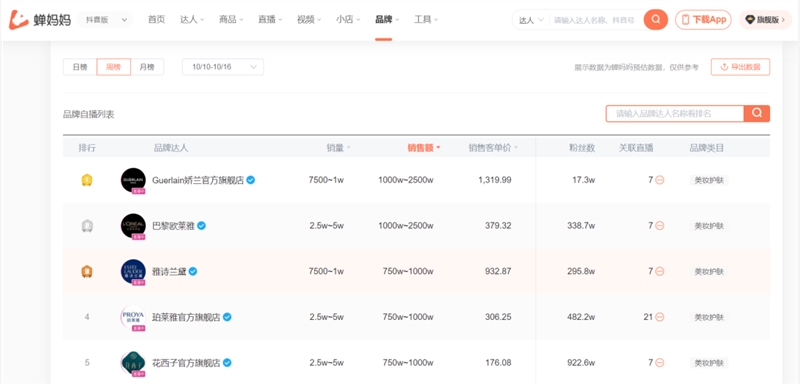Click the brand list search magnifier button
Screen dimensions: 800x384
click(757, 113)
